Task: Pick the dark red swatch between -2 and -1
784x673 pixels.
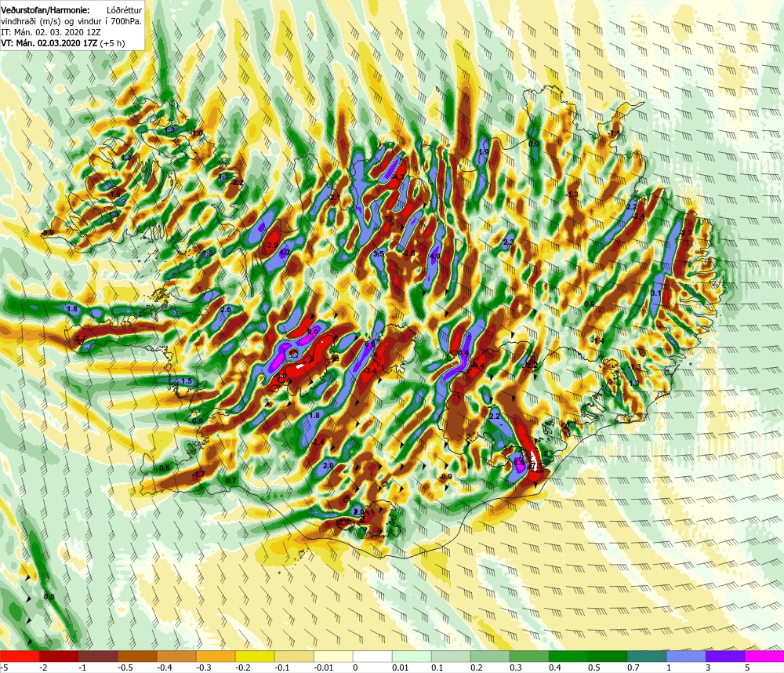Action: [59, 657]
